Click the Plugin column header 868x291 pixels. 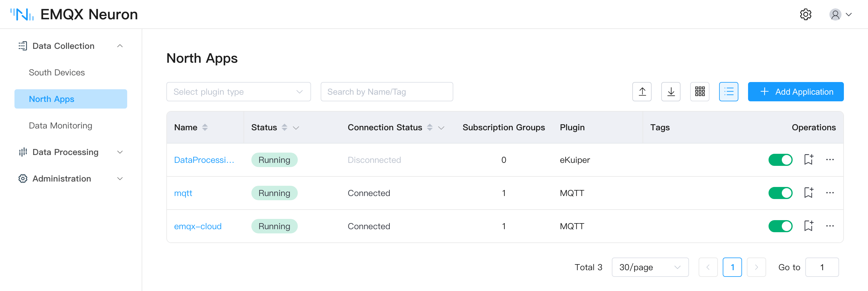pyautogui.click(x=572, y=128)
